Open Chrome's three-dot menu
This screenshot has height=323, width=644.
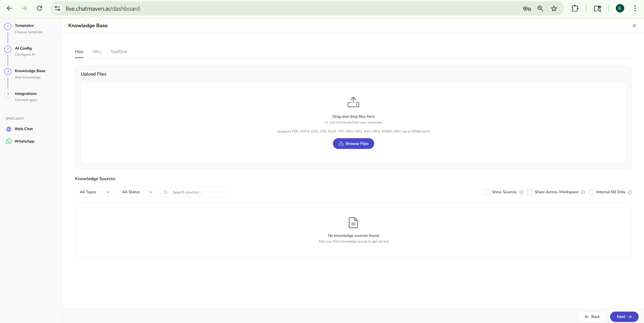[x=635, y=8]
